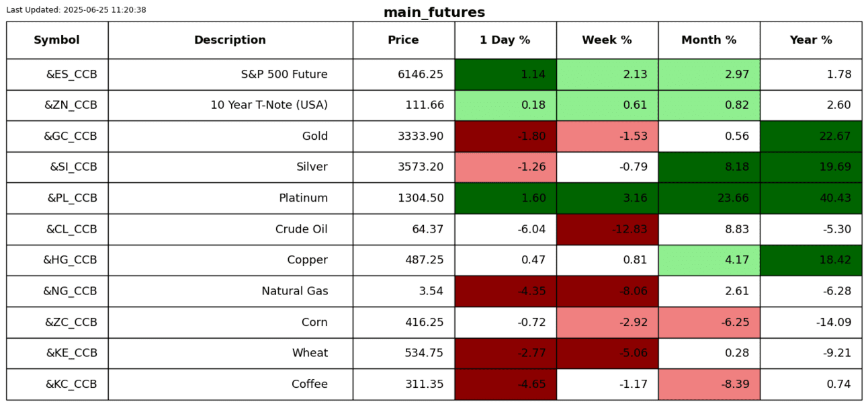Click the dark green Platinum 40.43 year cell
This screenshot has width=868, height=406.
[811, 198]
